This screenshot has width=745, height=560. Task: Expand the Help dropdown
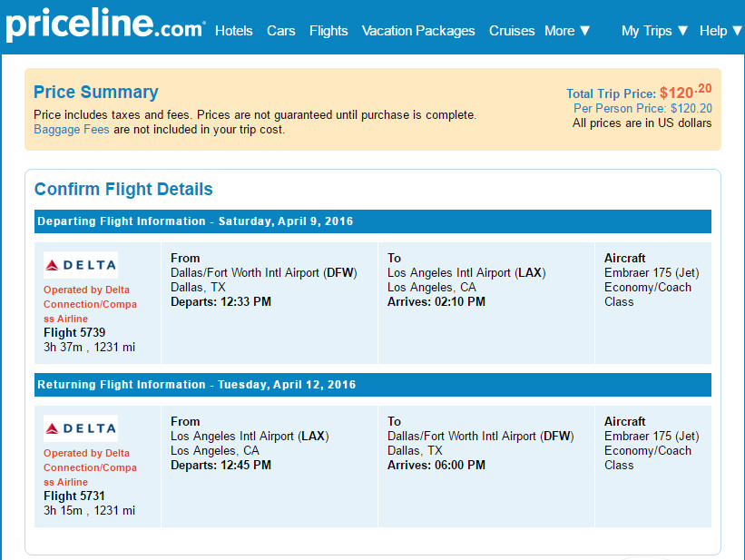(720, 31)
